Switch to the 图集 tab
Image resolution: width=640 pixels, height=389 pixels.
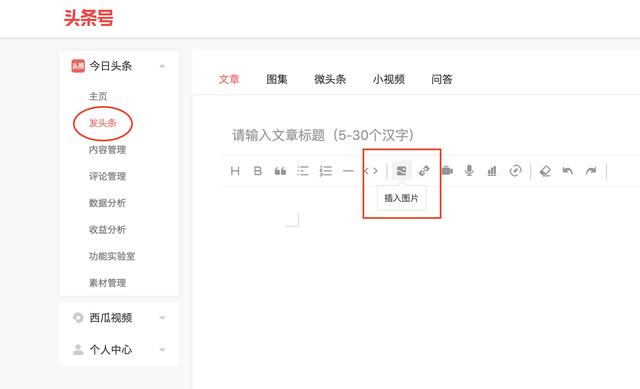(x=277, y=79)
